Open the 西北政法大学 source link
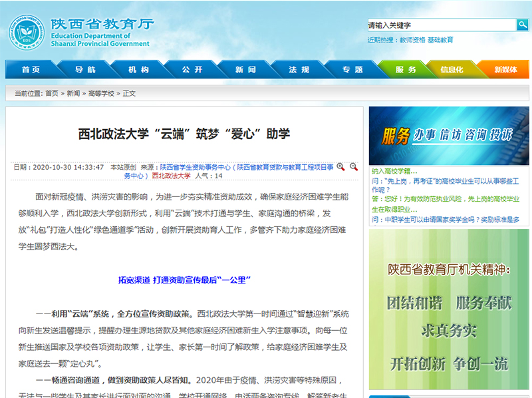 171,176
